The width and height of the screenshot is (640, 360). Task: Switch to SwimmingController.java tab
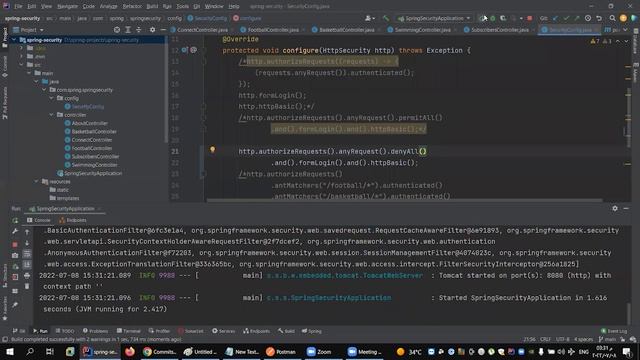coord(422,30)
